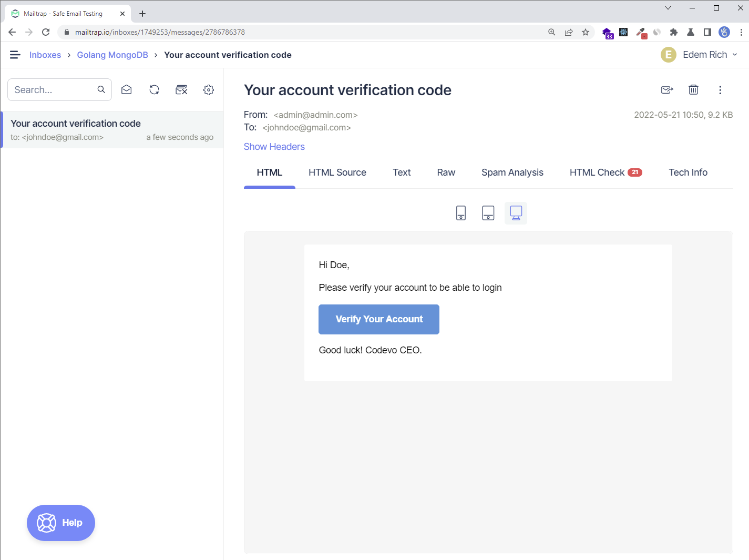Open the Spam Analysis tab

click(x=512, y=172)
